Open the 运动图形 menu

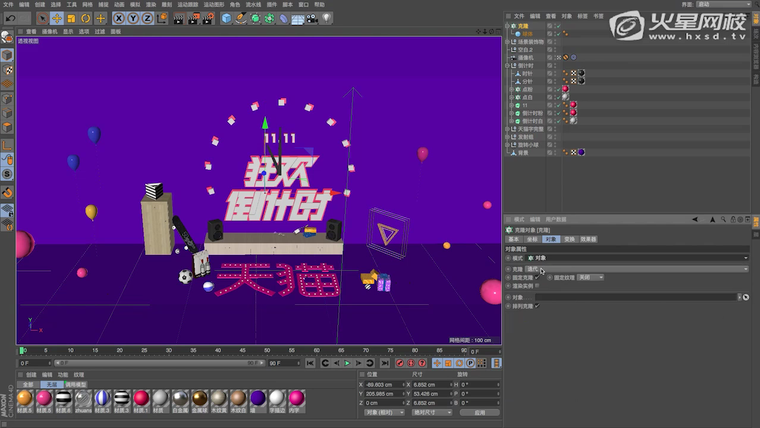tap(214, 4)
